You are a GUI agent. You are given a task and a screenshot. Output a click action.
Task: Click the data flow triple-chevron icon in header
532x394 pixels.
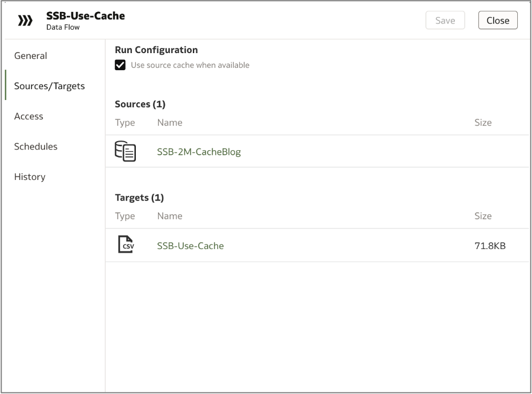tap(25, 20)
